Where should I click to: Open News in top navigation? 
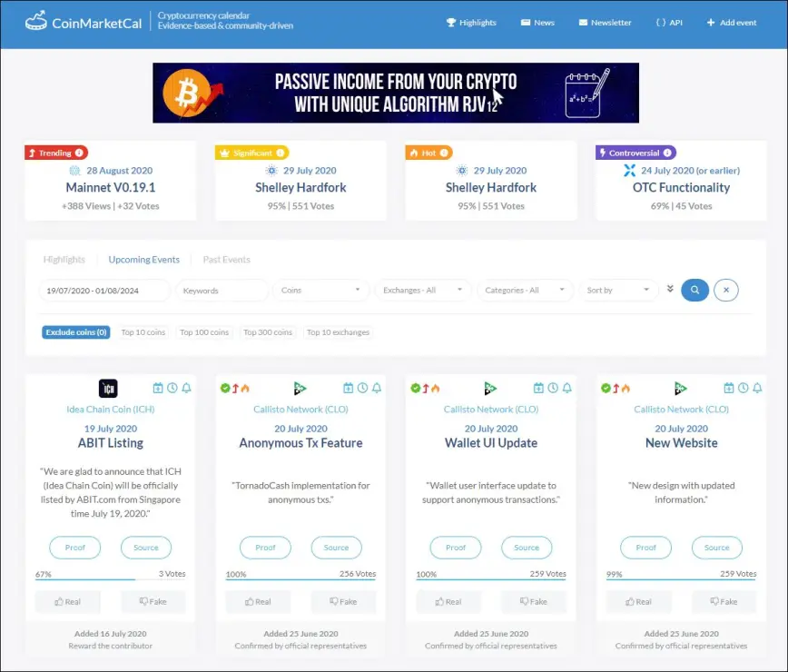[537, 23]
